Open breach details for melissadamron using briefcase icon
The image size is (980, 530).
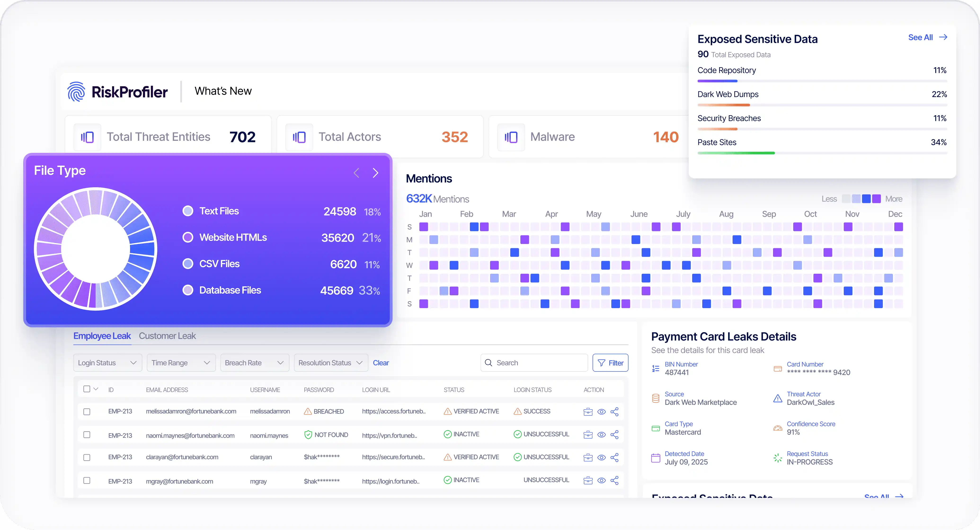point(588,411)
